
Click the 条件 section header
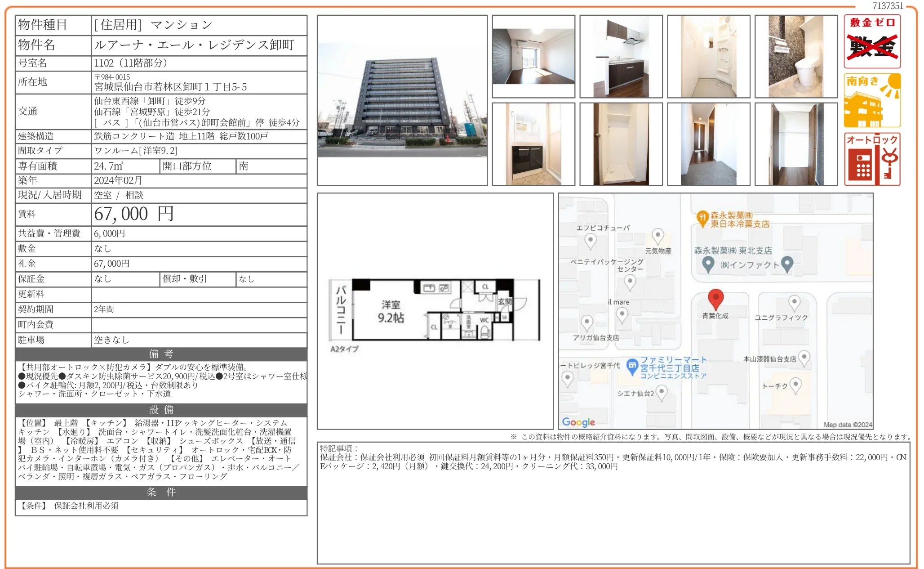tap(161, 493)
